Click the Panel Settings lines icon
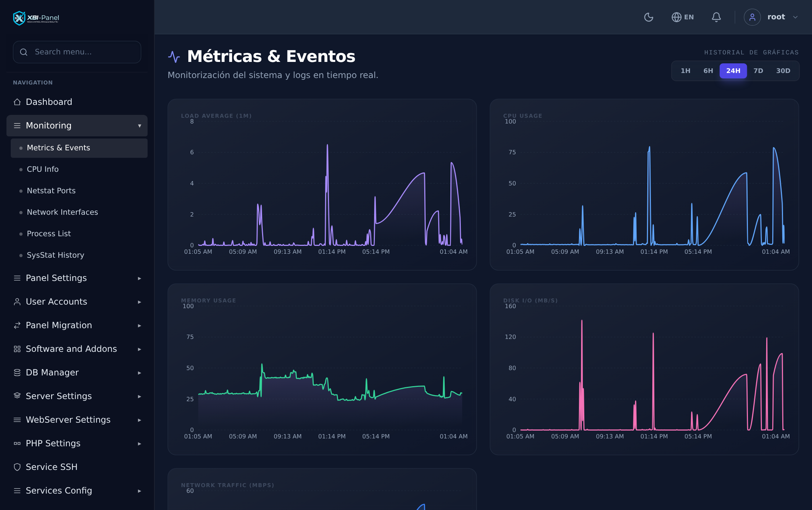The image size is (812, 510). pos(17,278)
